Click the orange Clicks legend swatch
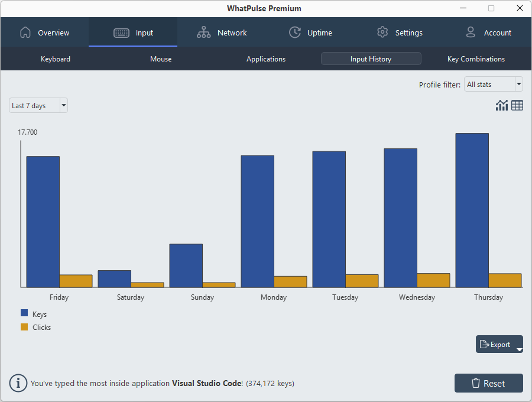 pyautogui.click(x=24, y=327)
